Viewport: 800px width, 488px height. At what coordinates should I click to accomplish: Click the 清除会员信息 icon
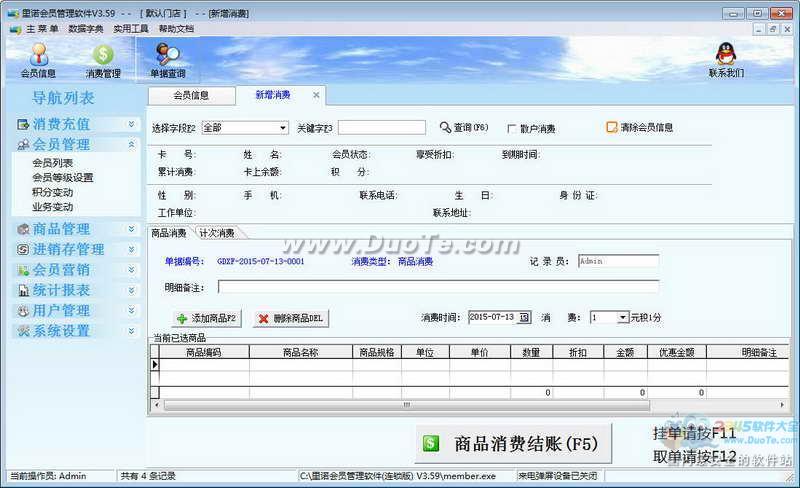[611, 127]
